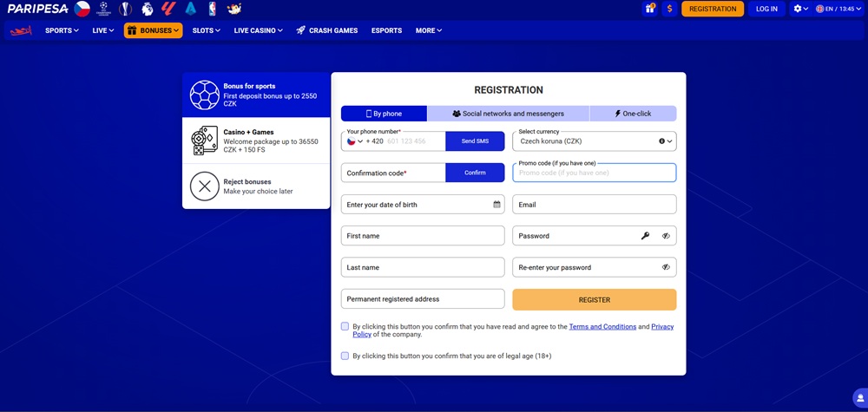Open the settings gear in header
This screenshot has height=412, width=868.
[x=800, y=9]
